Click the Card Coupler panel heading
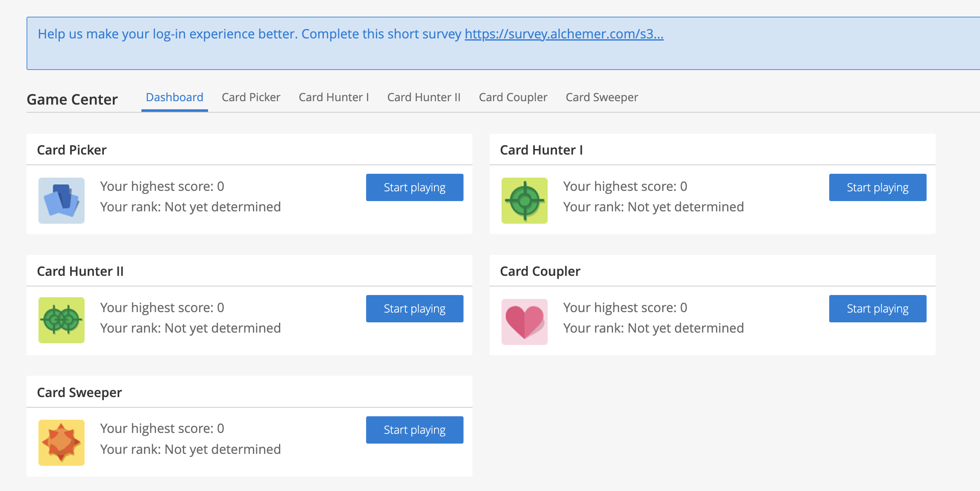The height and width of the screenshot is (491, 980). click(540, 271)
